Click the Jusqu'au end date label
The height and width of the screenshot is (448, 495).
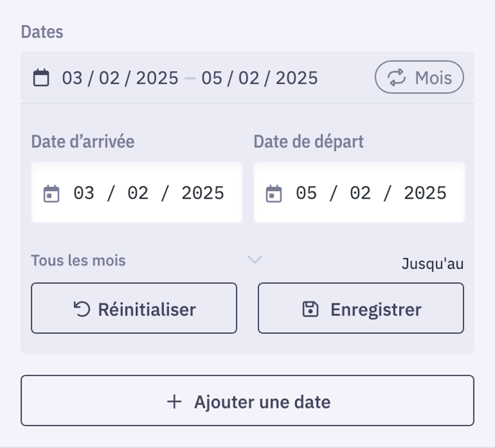point(432,264)
